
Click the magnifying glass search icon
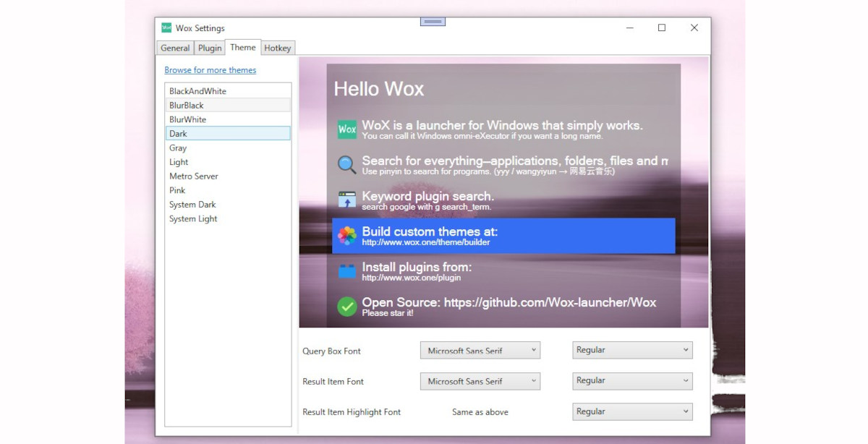coord(347,165)
